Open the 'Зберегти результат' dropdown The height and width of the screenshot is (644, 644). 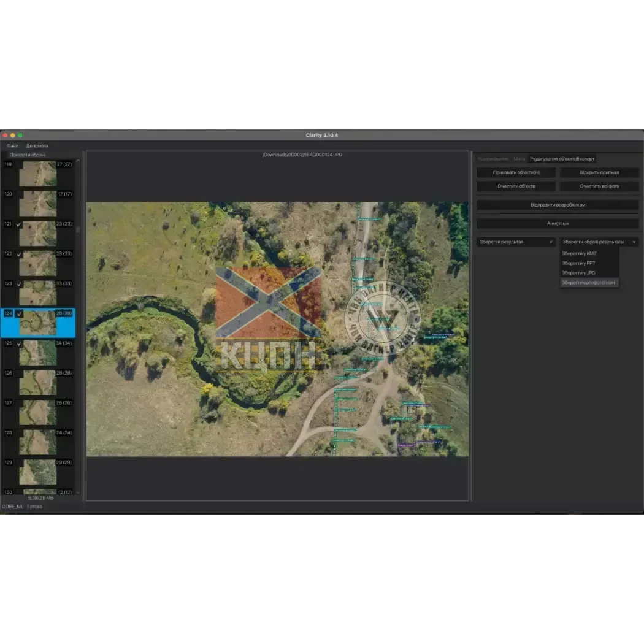pyautogui.click(x=516, y=242)
